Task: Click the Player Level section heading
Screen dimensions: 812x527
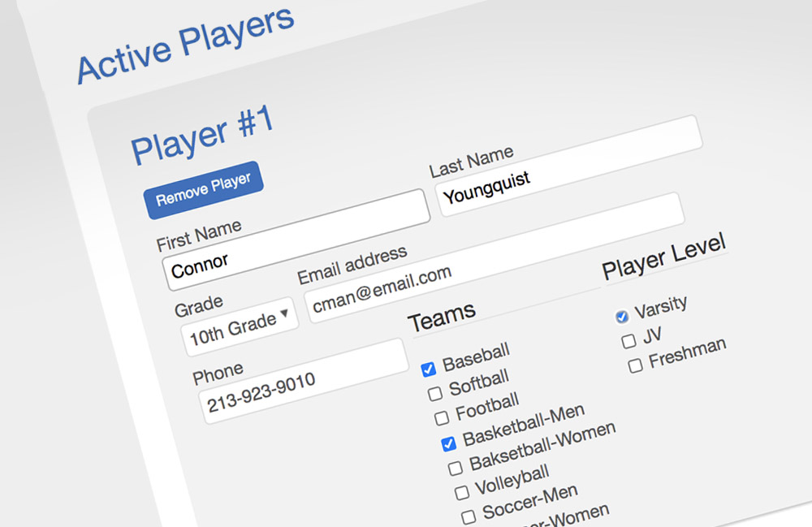Action: tap(664, 257)
